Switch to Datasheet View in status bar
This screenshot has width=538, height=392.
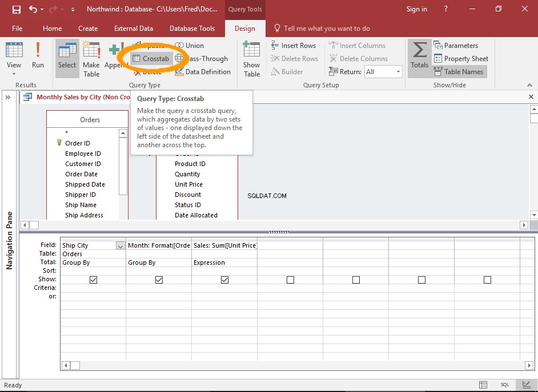click(483, 385)
